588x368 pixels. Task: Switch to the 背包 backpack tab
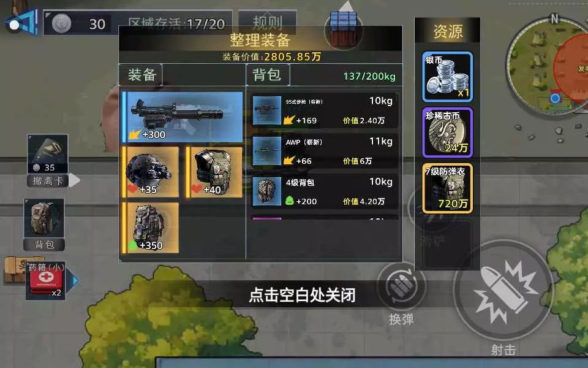[x=268, y=74]
